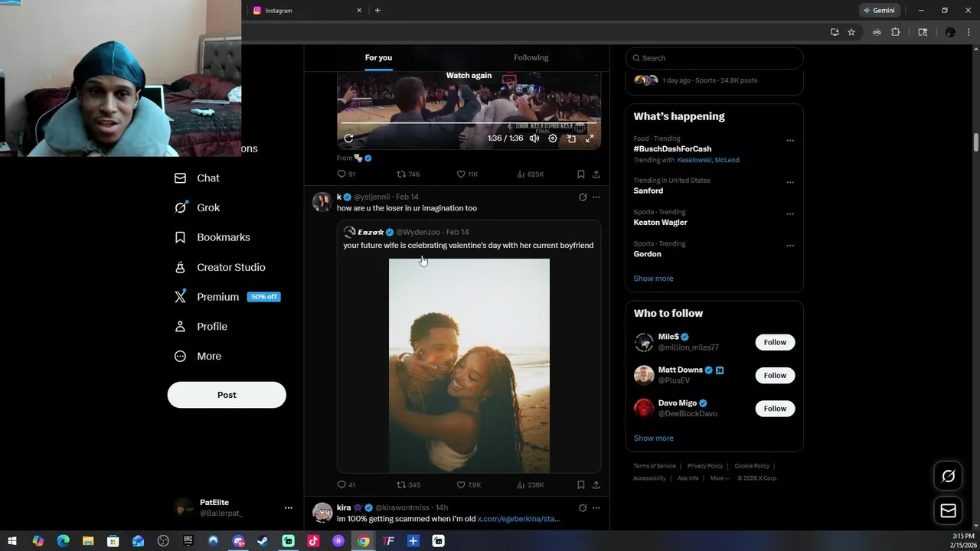Viewport: 980px width, 551px height.
Task: Click the X search field
Action: coord(714,58)
